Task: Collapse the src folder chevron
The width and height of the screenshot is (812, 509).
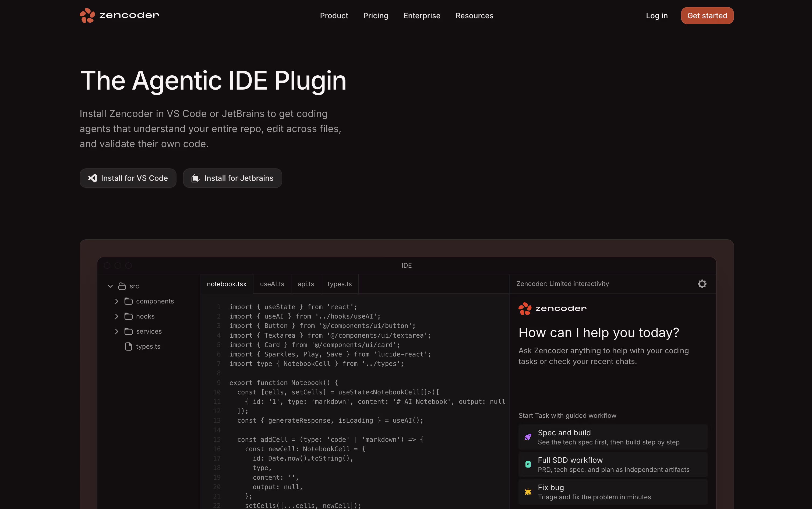Action: pyautogui.click(x=110, y=286)
